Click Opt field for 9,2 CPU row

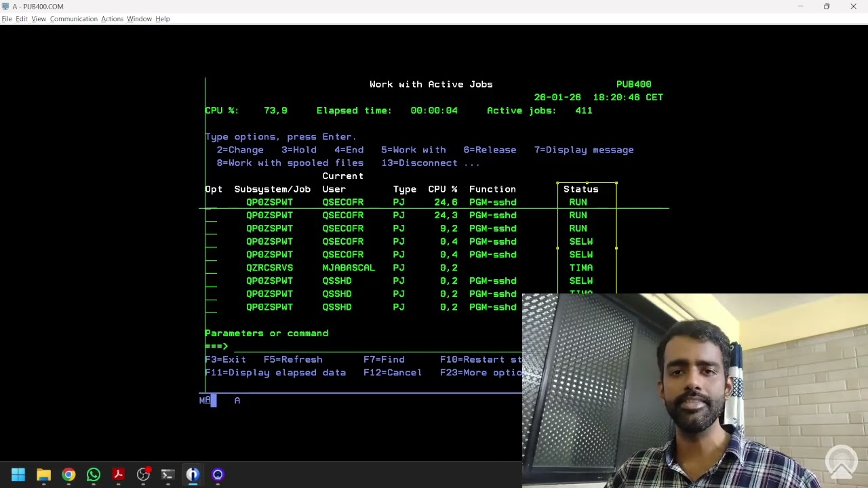tap(211, 228)
